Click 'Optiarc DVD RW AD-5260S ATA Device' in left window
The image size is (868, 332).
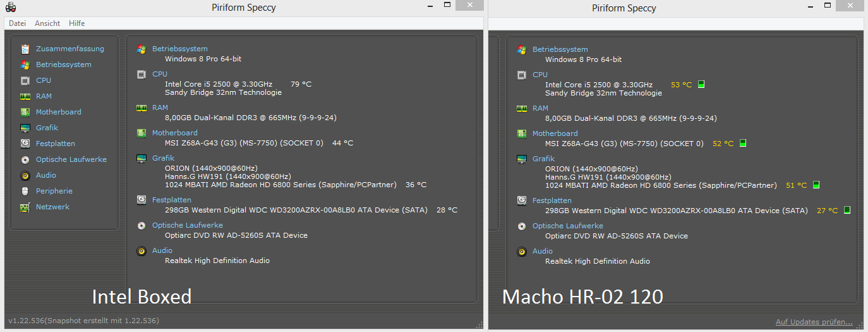point(236,235)
